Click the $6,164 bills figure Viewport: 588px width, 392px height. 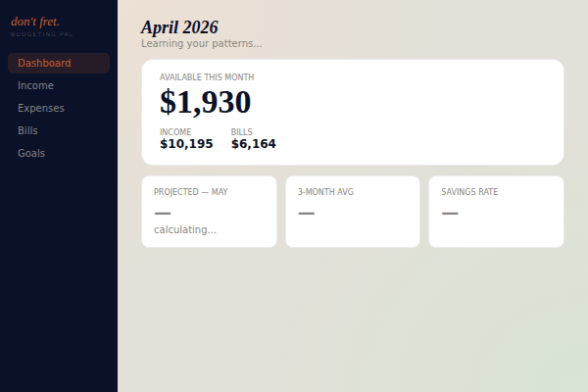tap(254, 144)
